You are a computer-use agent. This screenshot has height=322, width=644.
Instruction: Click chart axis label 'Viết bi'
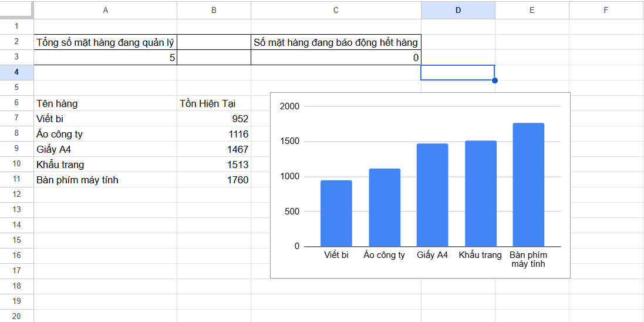(x=336, y=255)
